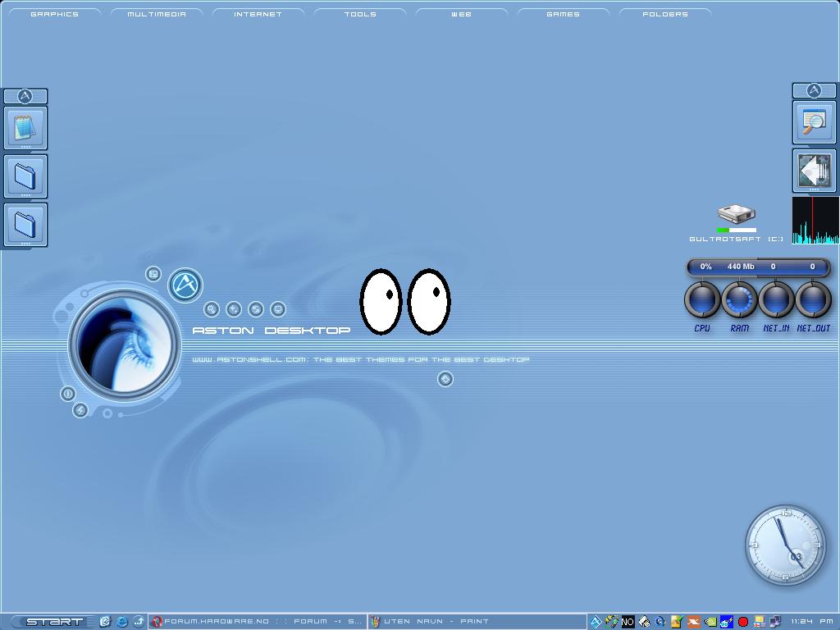The height and width of the screenshot is (630, 840).
Task: Click the first quick launch icon after Start
Action: [105, 622]
